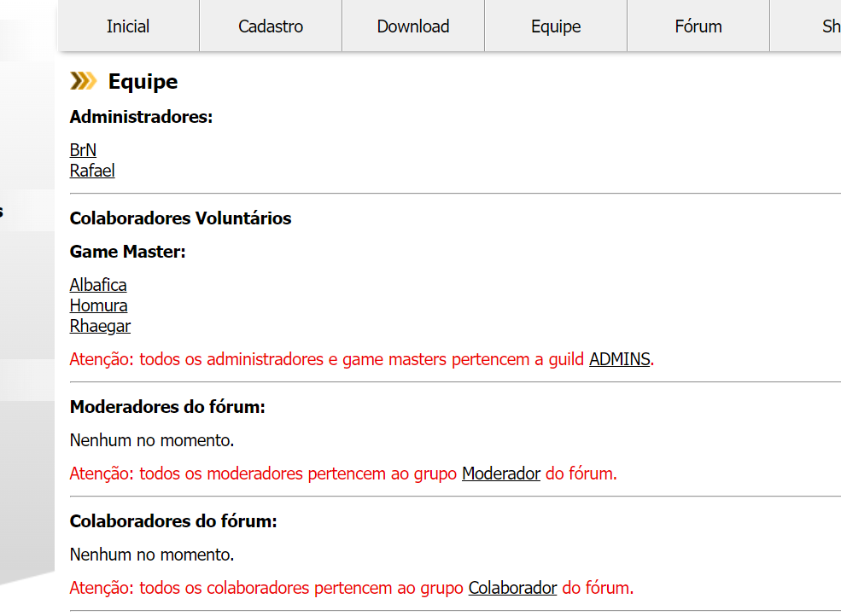Click the Colaboradores do fórum heading
The height and width of the screenshot is (616, 841).
click(173, 521)
